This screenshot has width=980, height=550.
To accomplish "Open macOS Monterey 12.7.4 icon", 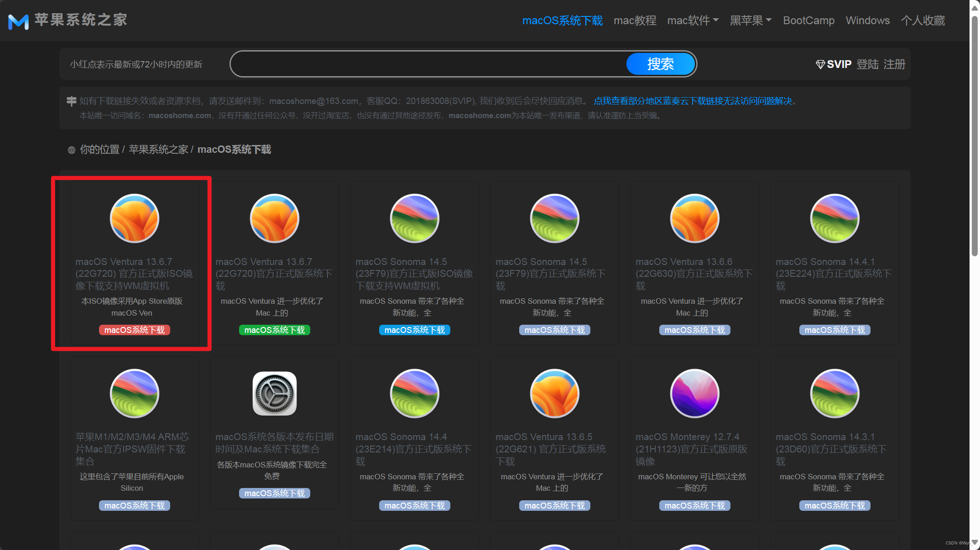I will 695,394.
